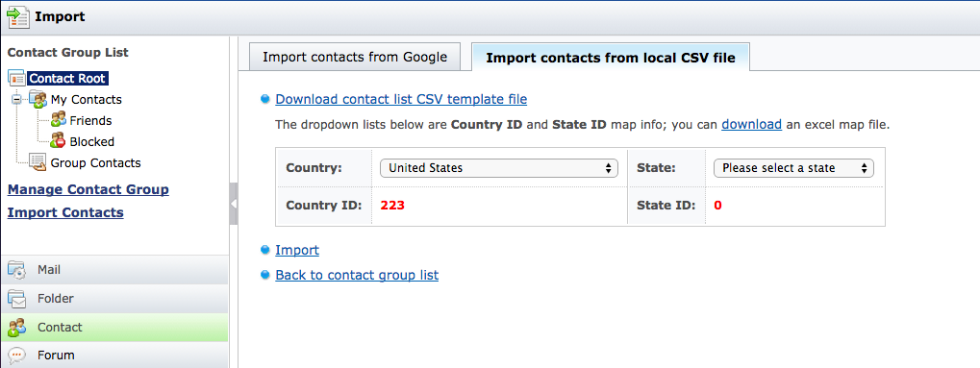Select Import contacts from local CSV file tab
The image size is (980, 368).
coord(611,58)
